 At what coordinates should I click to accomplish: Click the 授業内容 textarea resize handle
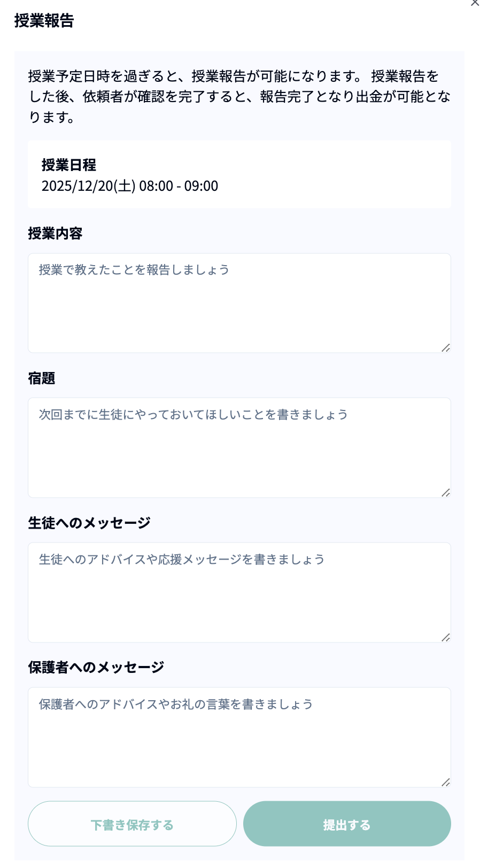click(445, 348)
